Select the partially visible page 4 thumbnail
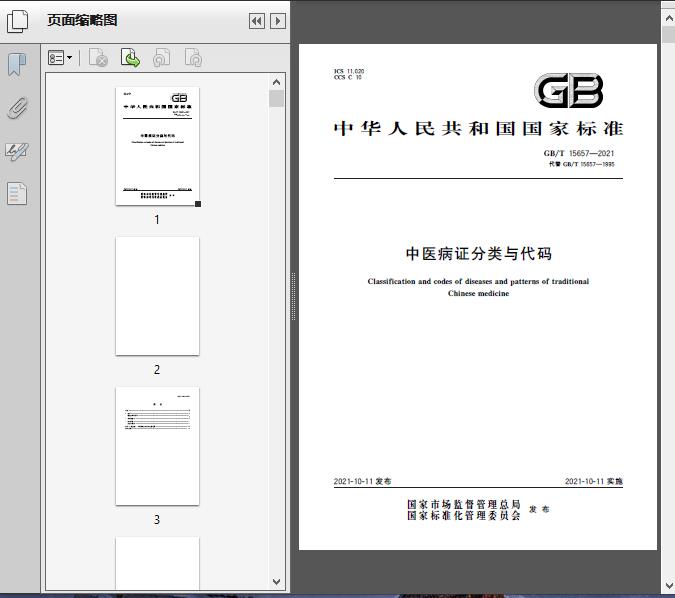The height and width of the screenshot is (598, 675). [x=157, y=563]
